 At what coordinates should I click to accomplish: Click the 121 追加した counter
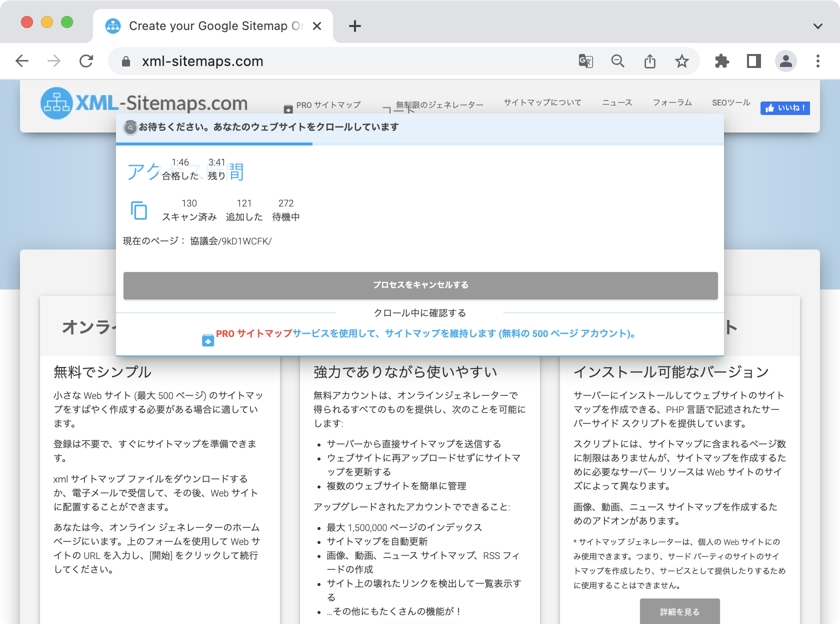[244, 210]
